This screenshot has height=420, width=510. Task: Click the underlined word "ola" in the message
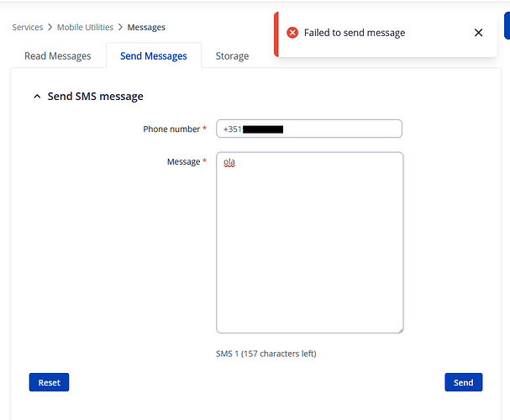point(229,162)
